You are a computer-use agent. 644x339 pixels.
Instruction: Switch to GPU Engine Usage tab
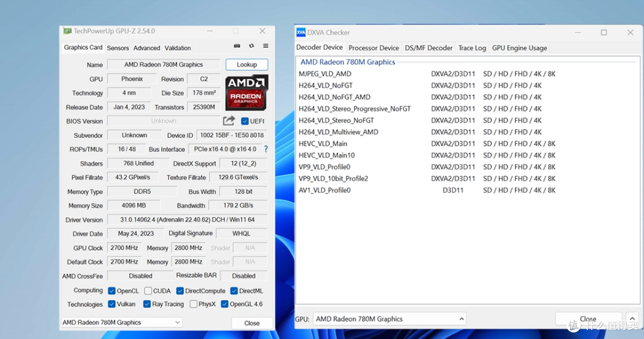[519, 48]
